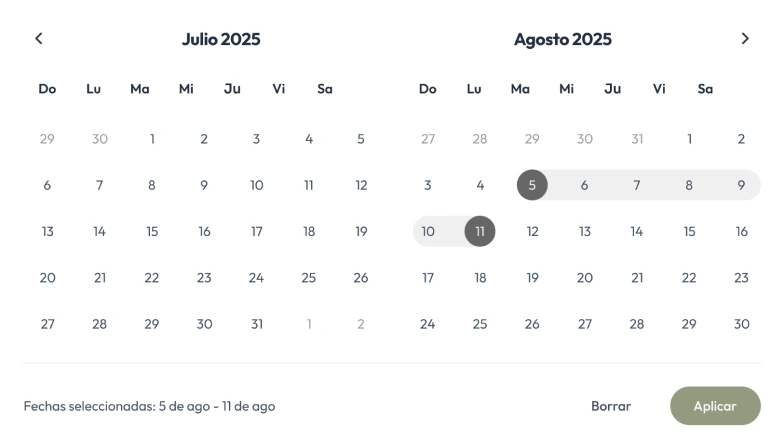Click the Julio 2025 month heading
Viewport: 784px width, 448px height.
point(221,39)
